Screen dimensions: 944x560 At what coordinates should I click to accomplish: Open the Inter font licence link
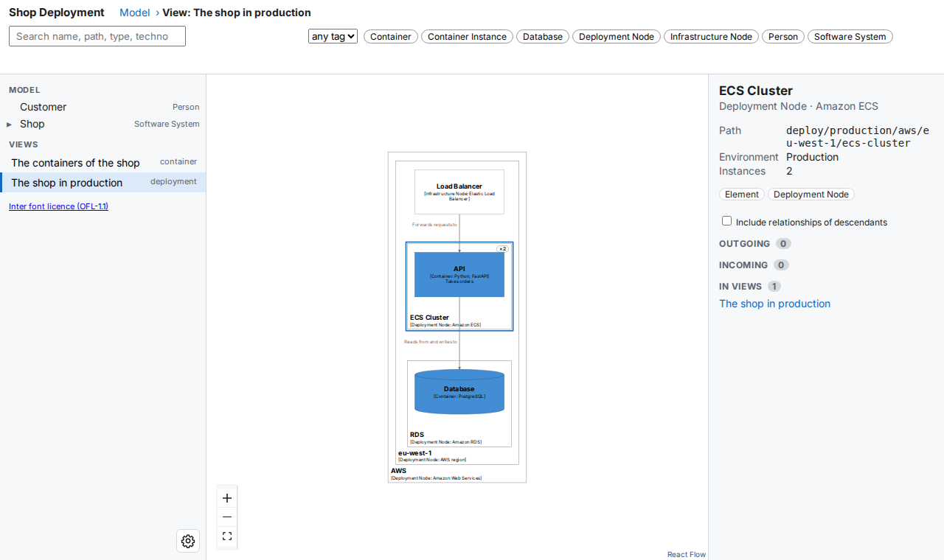point(58,206)
